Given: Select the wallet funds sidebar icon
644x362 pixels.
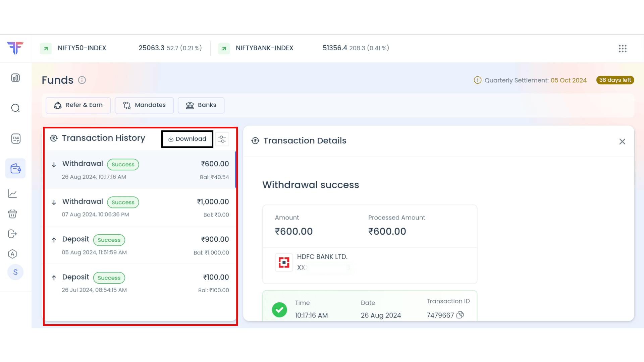Looking at the screenshot, I should tap(15, 168).
